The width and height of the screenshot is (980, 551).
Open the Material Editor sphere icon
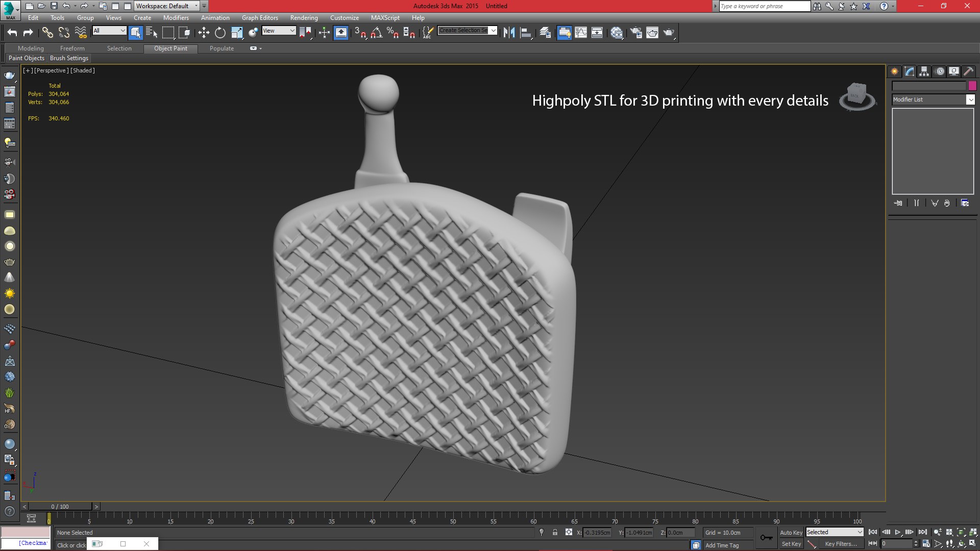tap(617, 33)
